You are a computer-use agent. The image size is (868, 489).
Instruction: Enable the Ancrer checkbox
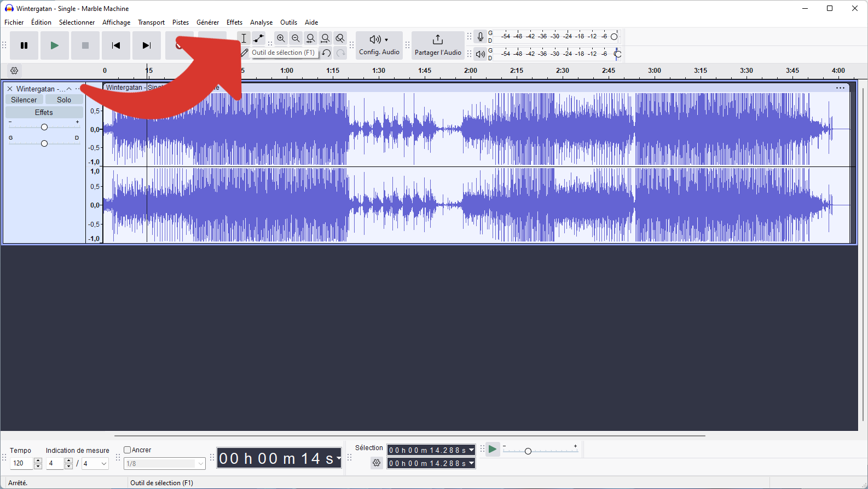[x=127, y=450]
